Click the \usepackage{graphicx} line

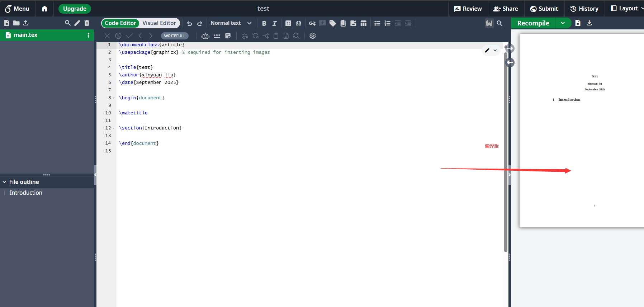149,52
